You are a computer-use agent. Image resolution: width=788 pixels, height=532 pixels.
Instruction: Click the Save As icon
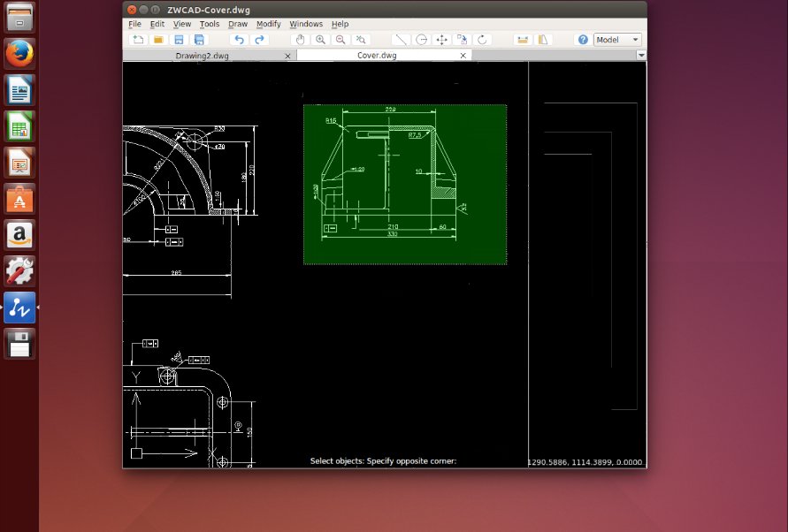click(x=199, y=40)
